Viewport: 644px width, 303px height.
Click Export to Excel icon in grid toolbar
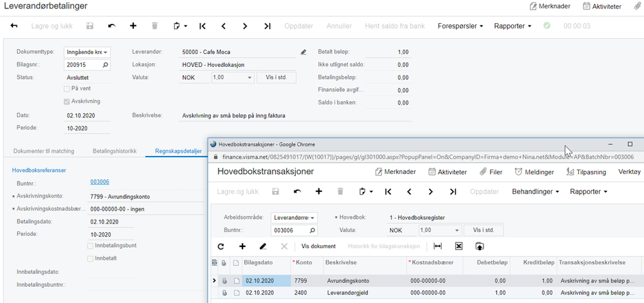458,246
